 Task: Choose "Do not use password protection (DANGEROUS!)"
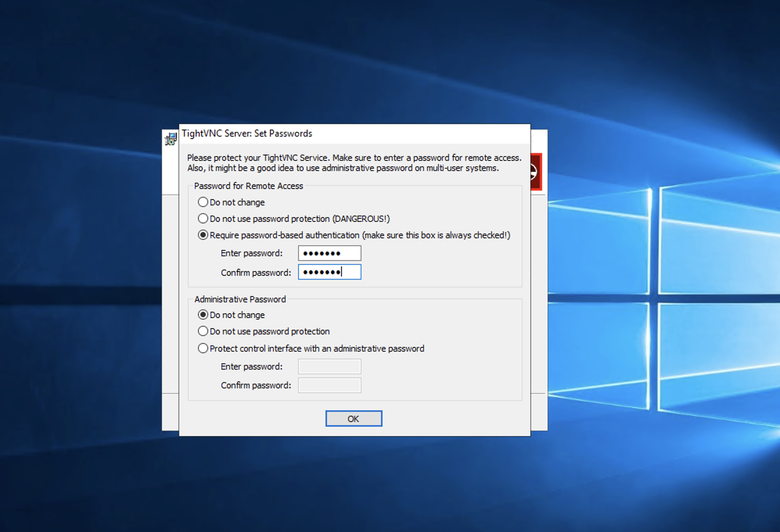pos(203,218)
